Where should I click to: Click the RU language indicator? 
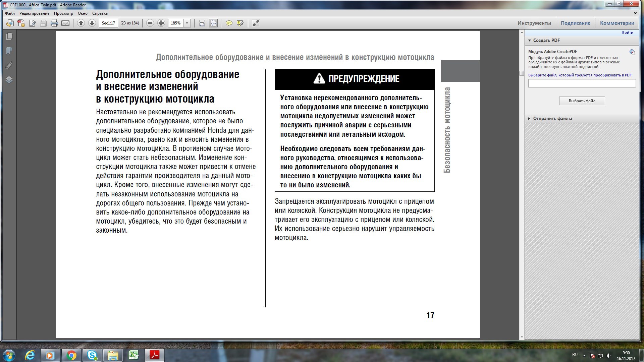point(575,355)
